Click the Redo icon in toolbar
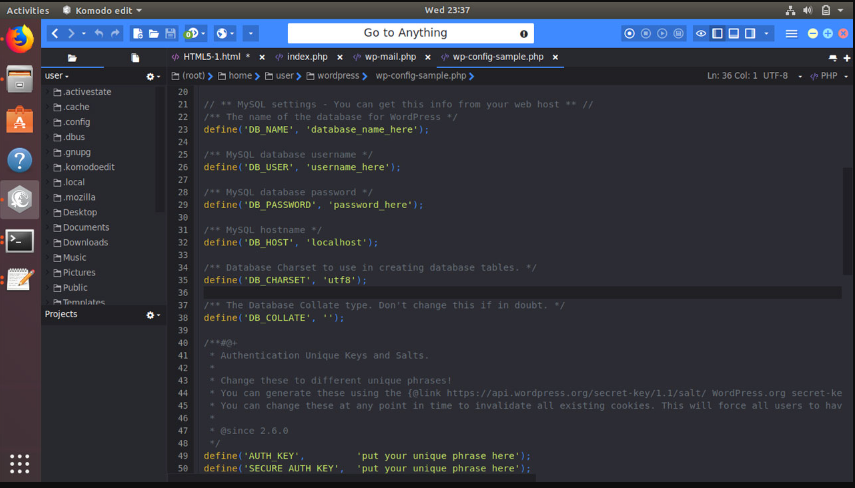This screenshot has width=855, height=488. [115, 33]
